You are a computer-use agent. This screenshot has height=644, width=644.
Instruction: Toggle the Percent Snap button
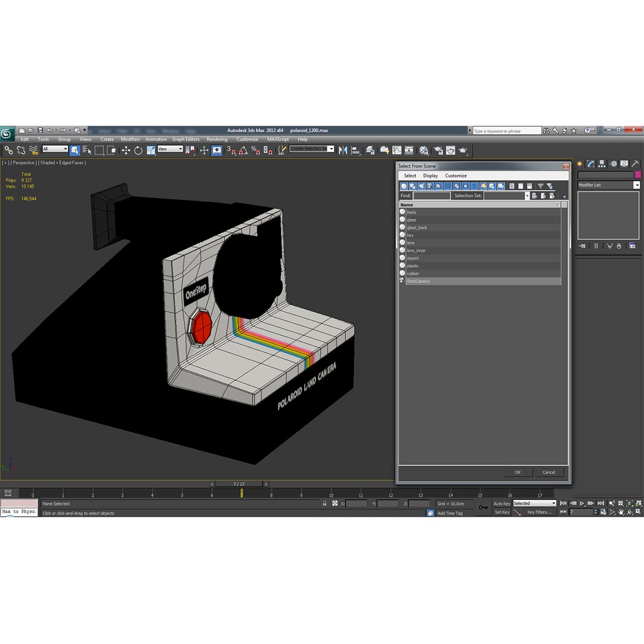coord(255,150)
